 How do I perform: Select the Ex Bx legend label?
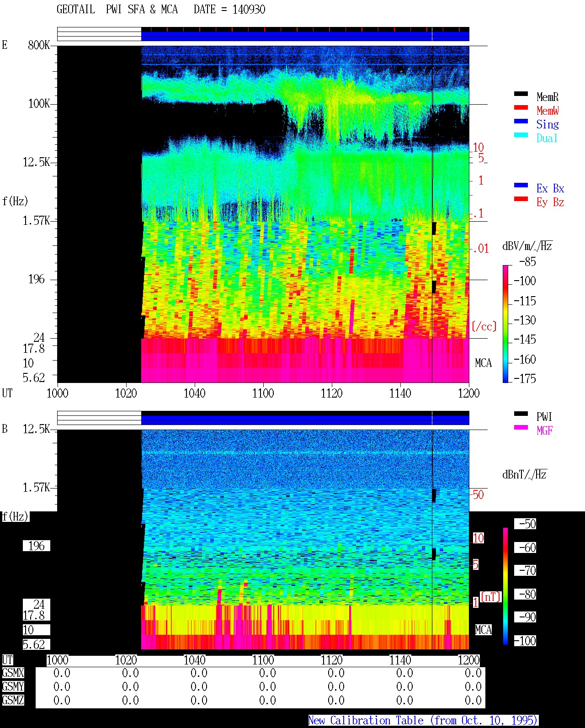[x=550, y=188]
